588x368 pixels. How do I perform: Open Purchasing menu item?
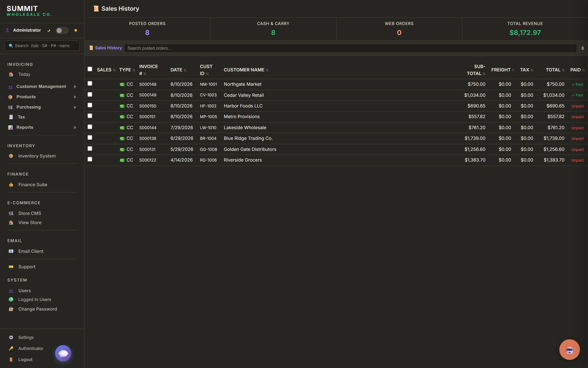pyautogui.click(x=29, y=107)
